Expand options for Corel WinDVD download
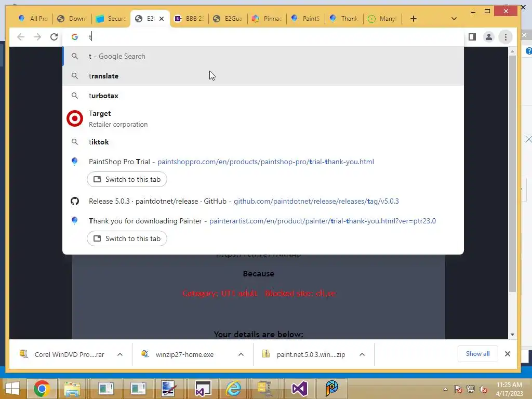This screenshot has width=532, height=399. pos(120,354)
